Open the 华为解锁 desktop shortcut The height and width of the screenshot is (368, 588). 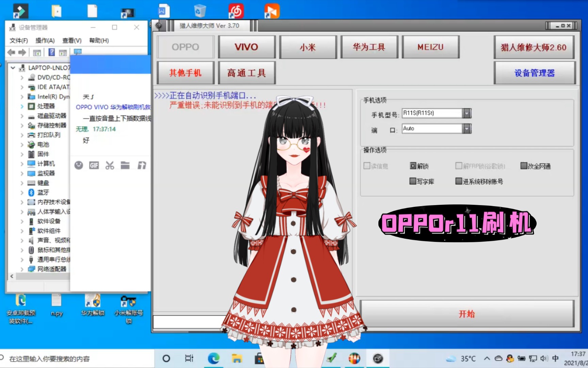(x=93, y=306)
